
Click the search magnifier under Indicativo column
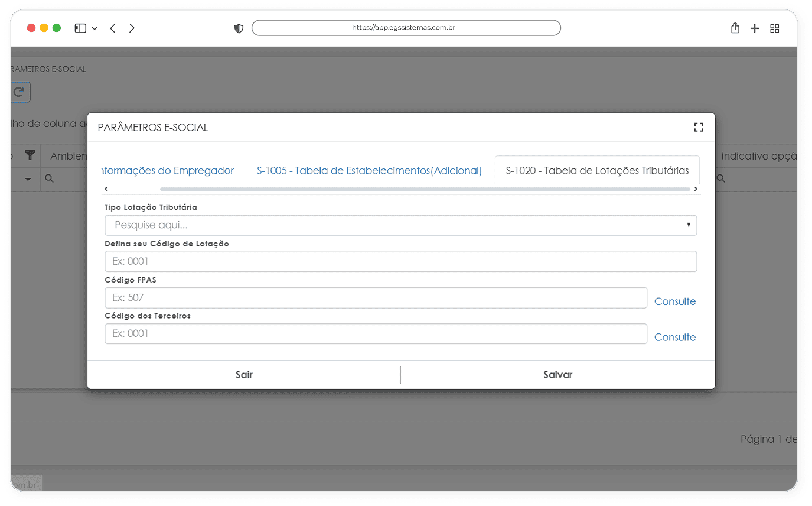pyautogui.click(x=720, y=179)
